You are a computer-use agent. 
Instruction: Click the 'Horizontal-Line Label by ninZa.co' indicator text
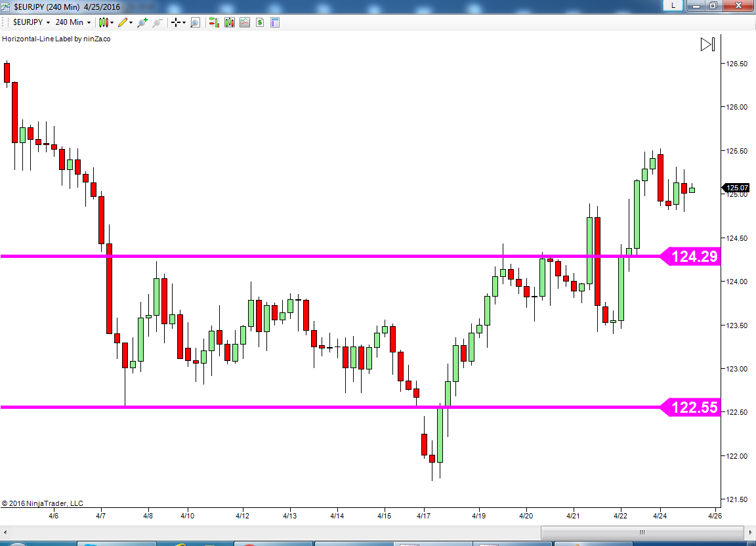[56, 39]
